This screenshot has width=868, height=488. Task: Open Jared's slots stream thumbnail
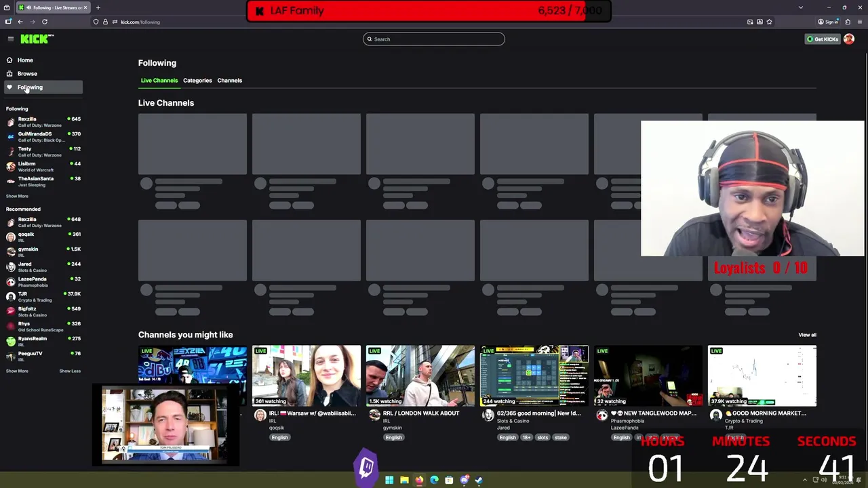[534, 376]
